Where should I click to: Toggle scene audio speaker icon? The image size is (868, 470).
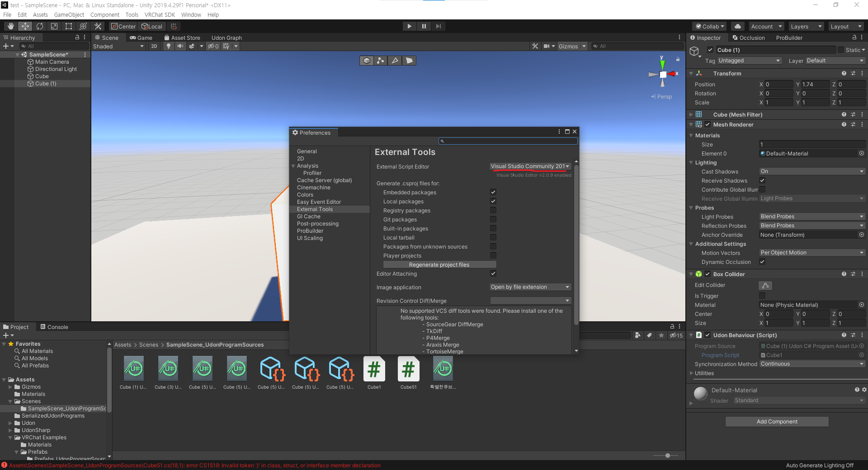point(180,46)
